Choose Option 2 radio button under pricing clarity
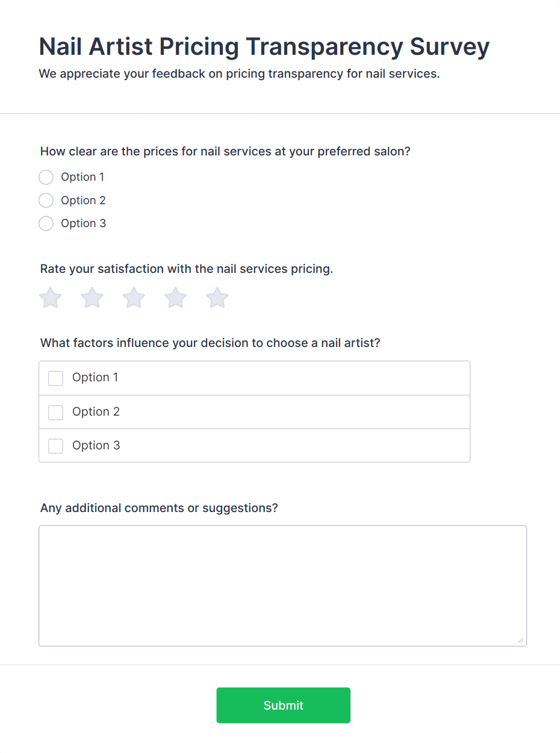This screenshot has height=753, width=560. click(x=46, y=200)
